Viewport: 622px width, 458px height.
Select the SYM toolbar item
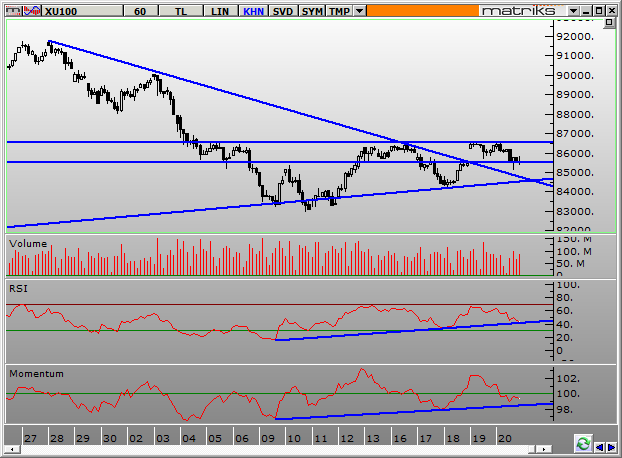click(312, 10)
